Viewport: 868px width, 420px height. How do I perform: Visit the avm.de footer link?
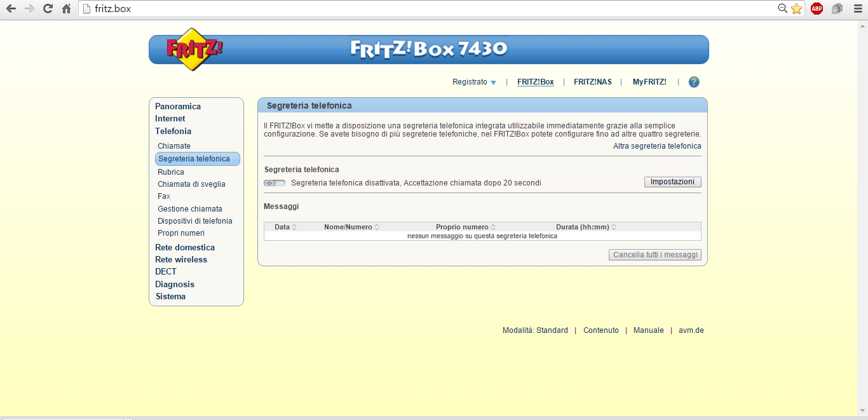coord(691,330)
